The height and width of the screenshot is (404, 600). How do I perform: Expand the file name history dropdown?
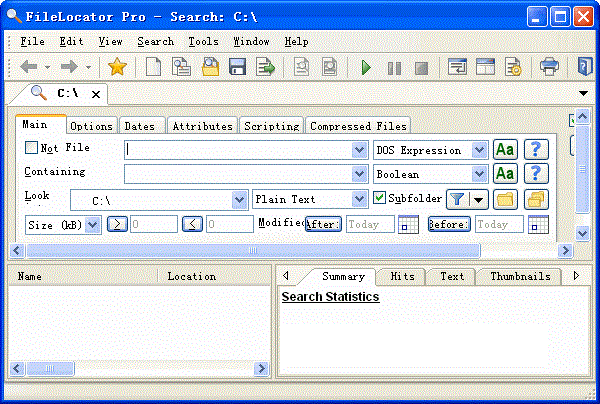tap(359, 150)
